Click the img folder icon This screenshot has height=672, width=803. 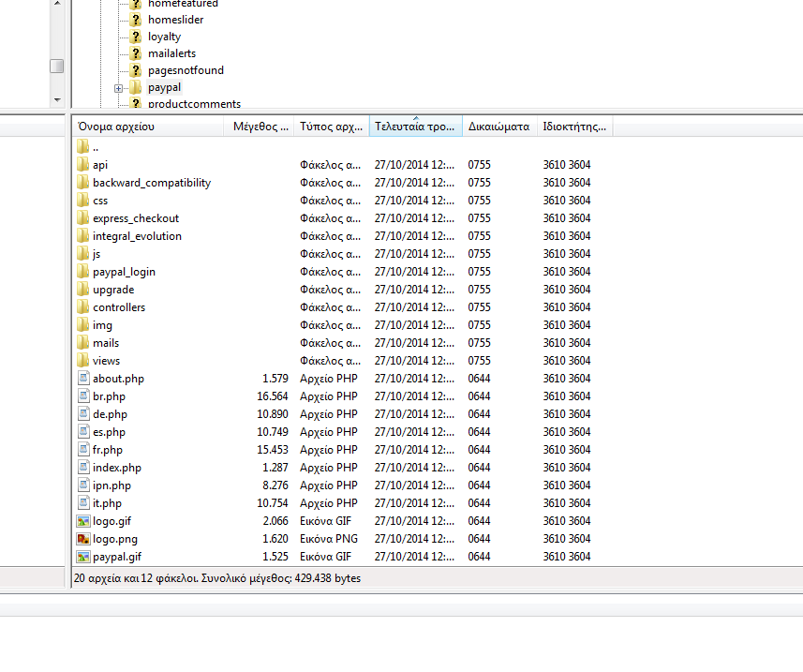pyautogui.click(x=83, y=324)
